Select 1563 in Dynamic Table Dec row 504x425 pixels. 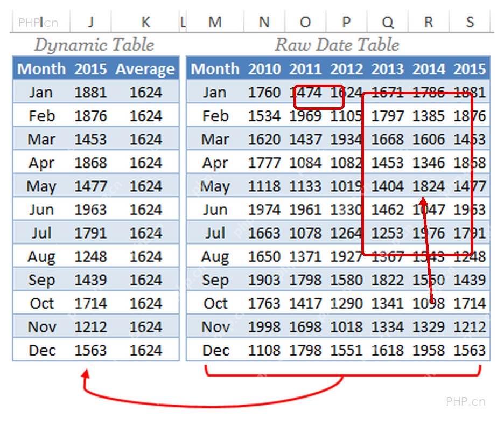coord(90,351)
